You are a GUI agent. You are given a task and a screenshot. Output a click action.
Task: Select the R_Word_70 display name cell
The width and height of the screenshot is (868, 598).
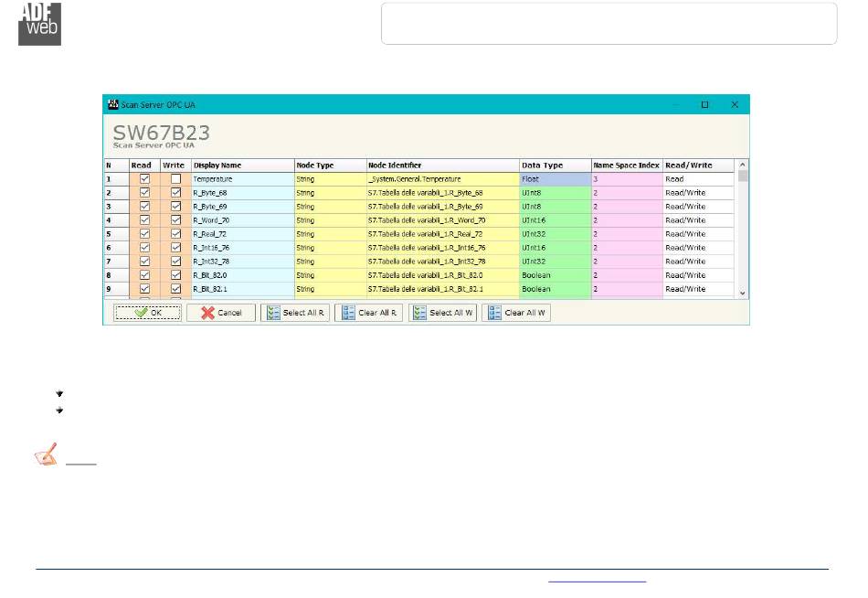(242, 220)
